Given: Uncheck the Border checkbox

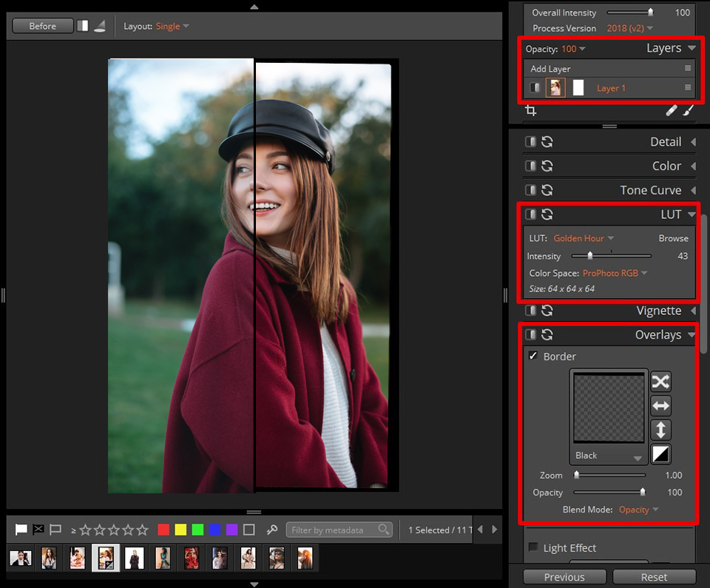Looking at the screenshot, I should [x=533, y=356].
